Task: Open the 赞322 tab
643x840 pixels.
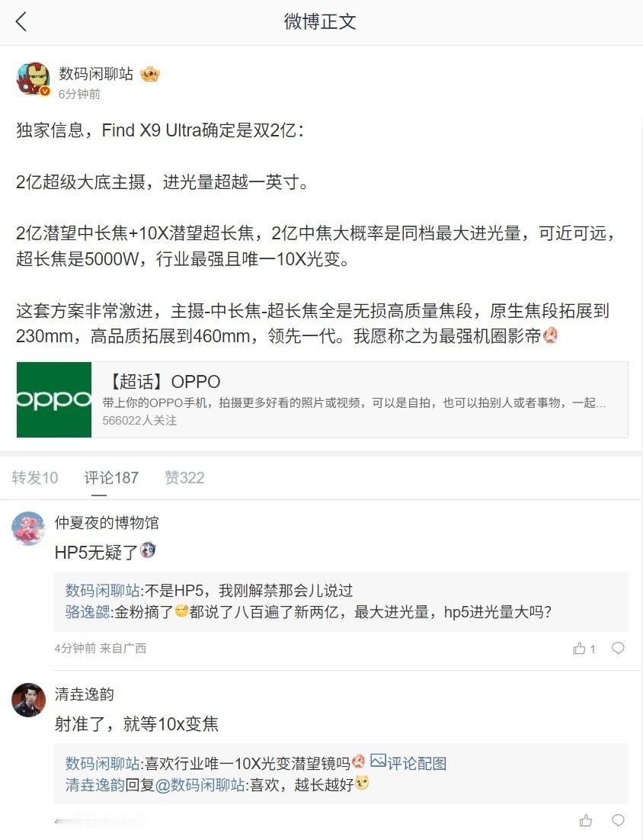Action: [184, 477]
